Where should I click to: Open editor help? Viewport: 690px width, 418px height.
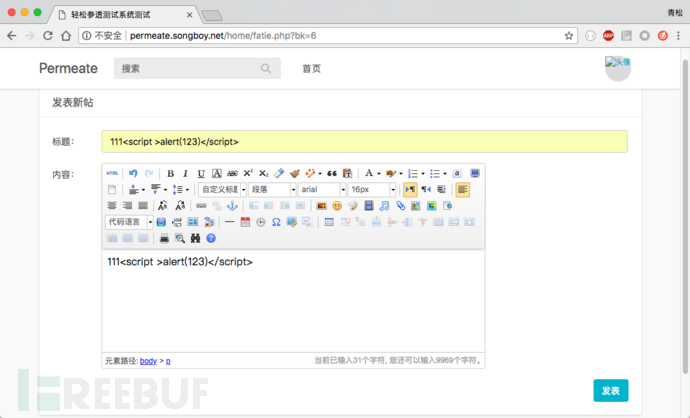tap(211, 238)
